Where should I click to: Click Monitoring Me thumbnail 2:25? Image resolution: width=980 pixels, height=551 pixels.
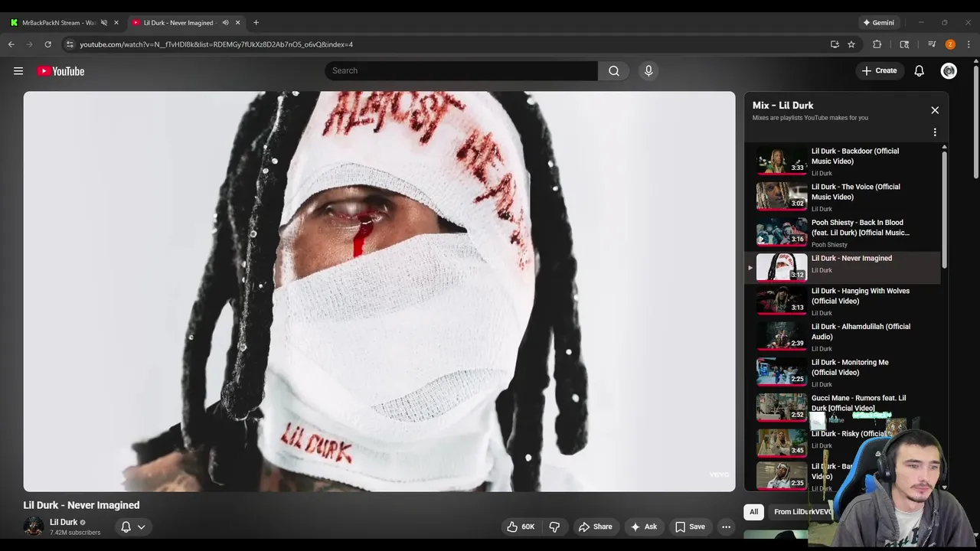tap(782, 371)
